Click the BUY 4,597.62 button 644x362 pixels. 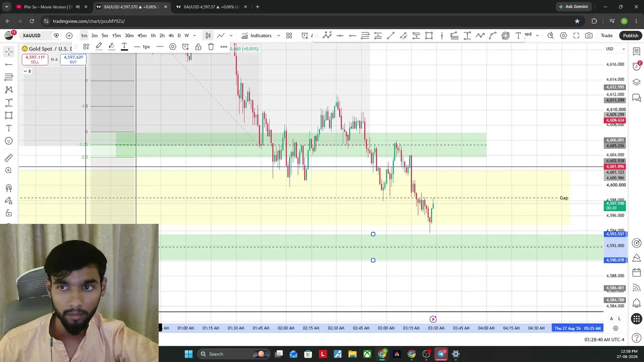tap(73, 59)
